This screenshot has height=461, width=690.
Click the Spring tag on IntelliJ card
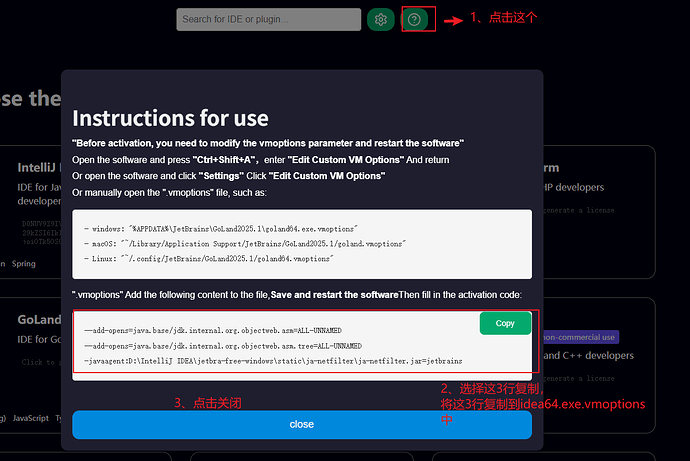click(24, 264)
